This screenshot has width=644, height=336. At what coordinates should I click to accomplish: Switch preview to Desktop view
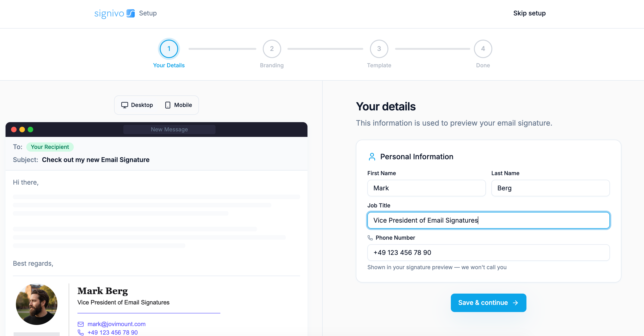[137, 105]
